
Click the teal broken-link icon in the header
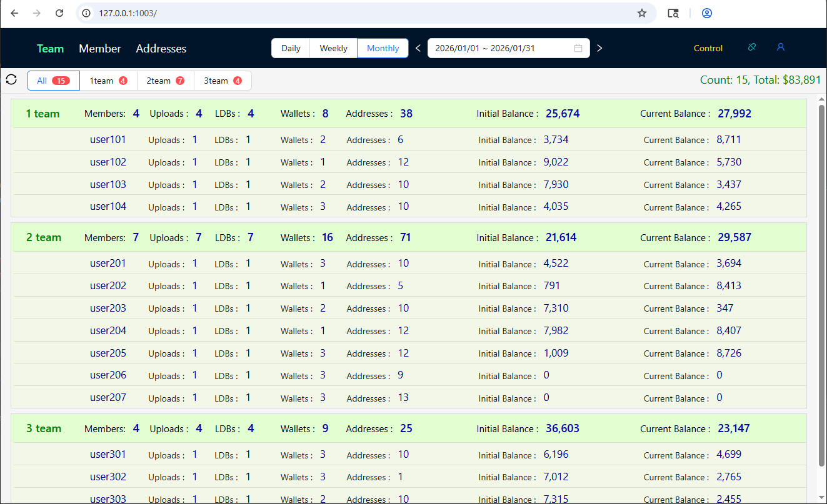pos(751,47)
